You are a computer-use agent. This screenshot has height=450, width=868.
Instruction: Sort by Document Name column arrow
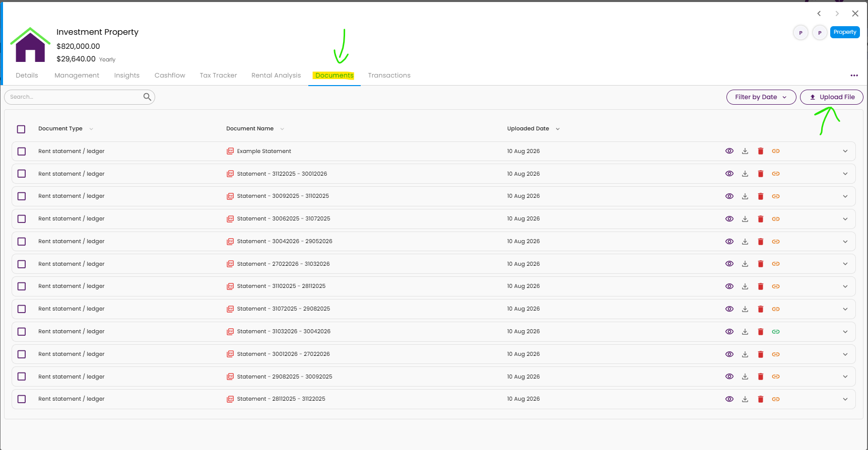coord(282,129)
